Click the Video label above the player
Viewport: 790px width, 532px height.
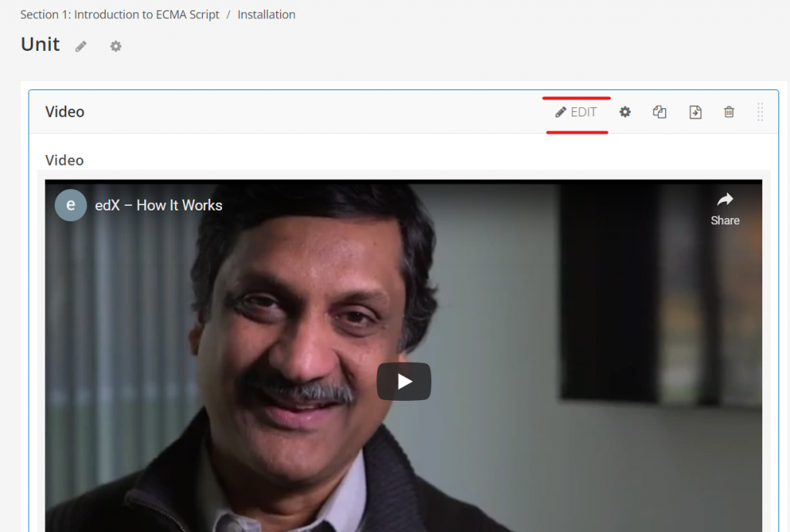point(65,160)
